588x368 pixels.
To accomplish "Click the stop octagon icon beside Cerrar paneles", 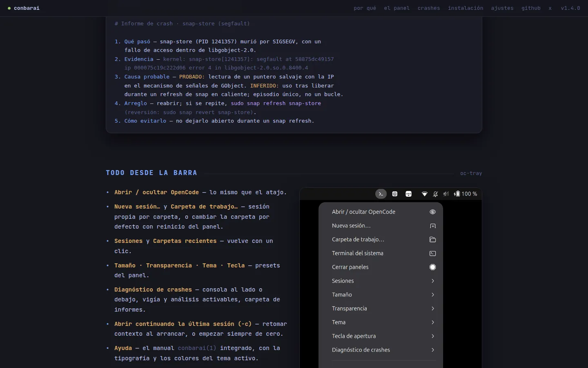I will click(x=433, y=267).
